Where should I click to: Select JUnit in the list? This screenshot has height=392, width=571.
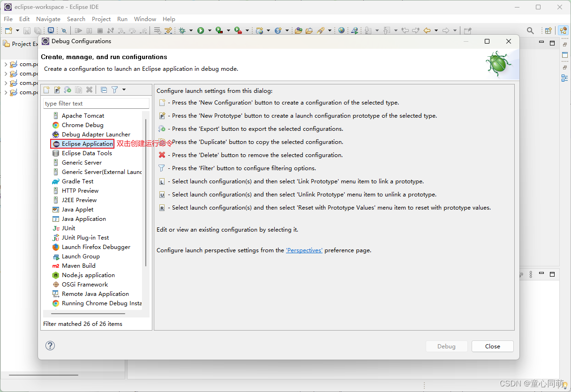68,228
